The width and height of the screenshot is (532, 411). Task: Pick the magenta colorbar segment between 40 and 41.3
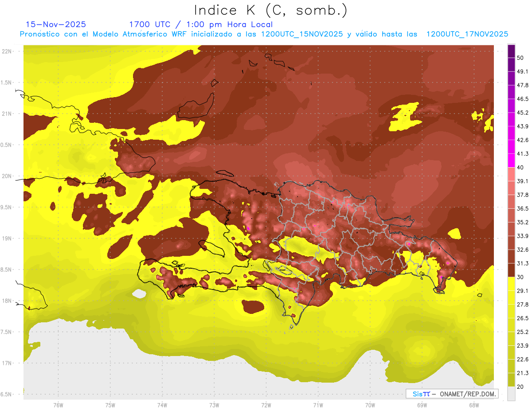[512, 160]
